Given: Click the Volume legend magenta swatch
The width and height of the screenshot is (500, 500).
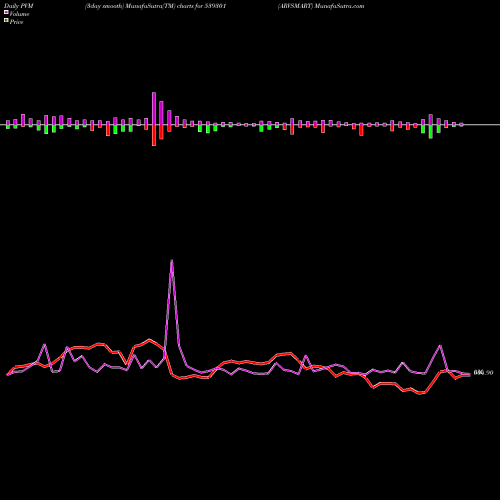Looking at the screenshot, I should coord(6,13).
